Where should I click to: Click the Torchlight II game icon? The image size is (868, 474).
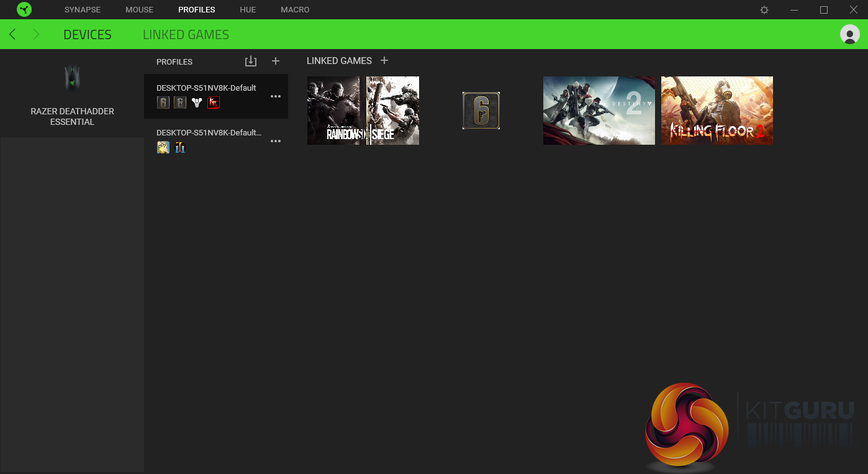(x=179, y=147)
